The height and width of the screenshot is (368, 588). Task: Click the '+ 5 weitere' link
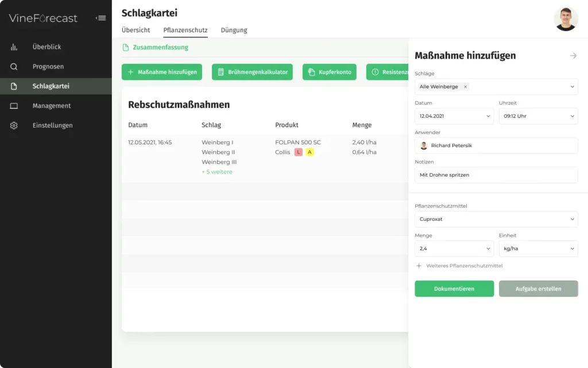click(217, 171)
